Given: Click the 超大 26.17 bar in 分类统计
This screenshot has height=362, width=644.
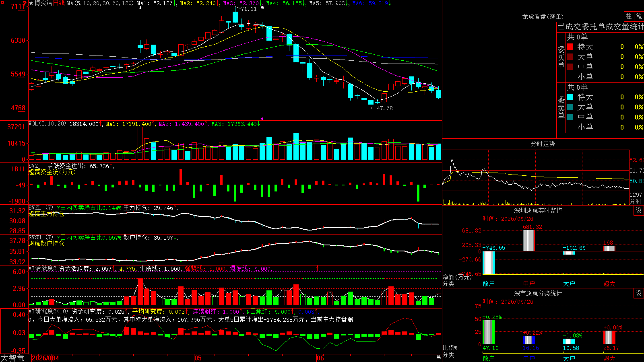Looking at the screenshot, I should 609,337.
